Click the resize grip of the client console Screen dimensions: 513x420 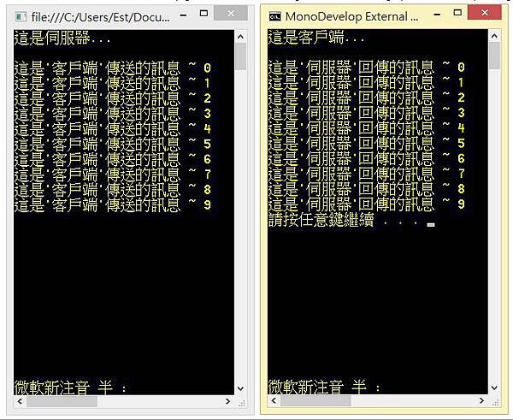tap(495, 402)
